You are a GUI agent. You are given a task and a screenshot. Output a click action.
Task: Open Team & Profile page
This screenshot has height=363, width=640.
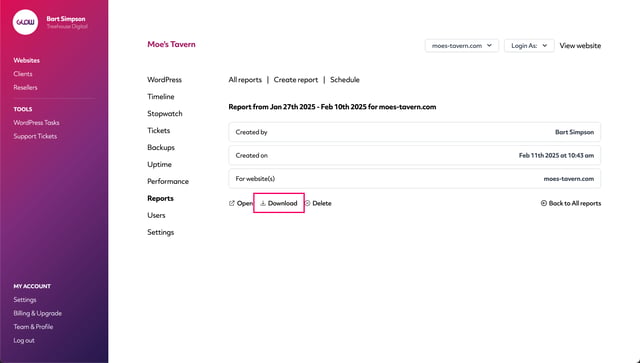pos(33,327)
